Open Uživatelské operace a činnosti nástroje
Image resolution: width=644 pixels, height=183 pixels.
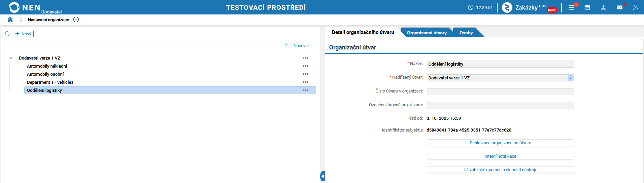coord(500,170)
